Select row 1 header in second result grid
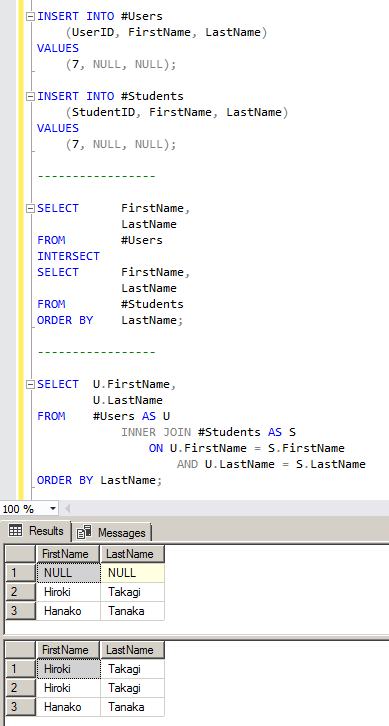The height and width of the screenshot is (726, 389). click(x=20, y=669)
